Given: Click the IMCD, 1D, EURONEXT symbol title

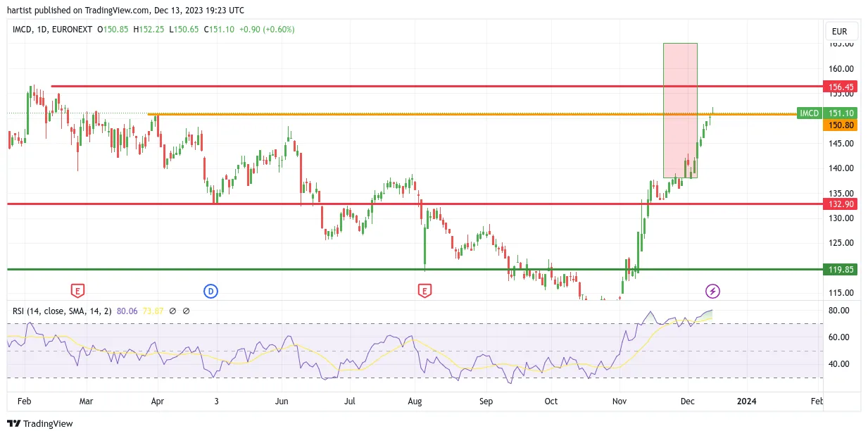Looking at the screenshot, I should [53, 30].
